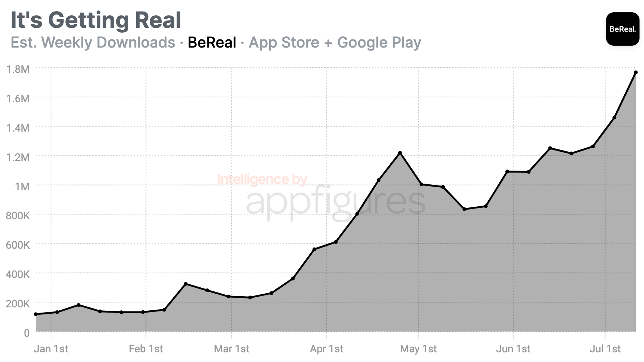The width and height of the screenshot is (644, 362).
Task: Click the late-April peak point near 1.2M
Action: (400, 153)
